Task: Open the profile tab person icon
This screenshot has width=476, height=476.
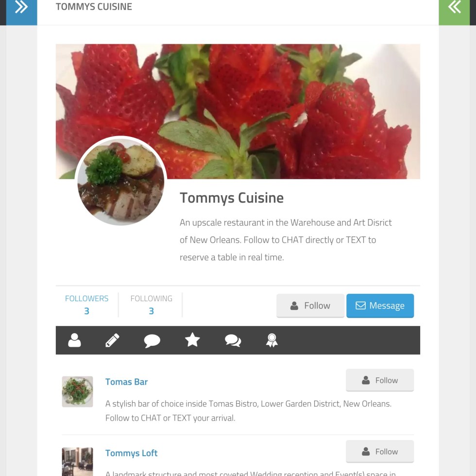Action: tap(74, 340)
